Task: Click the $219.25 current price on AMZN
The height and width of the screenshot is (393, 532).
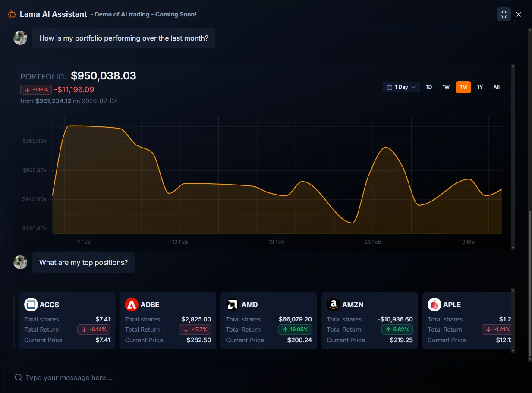Action: click(x=400, y=340)
